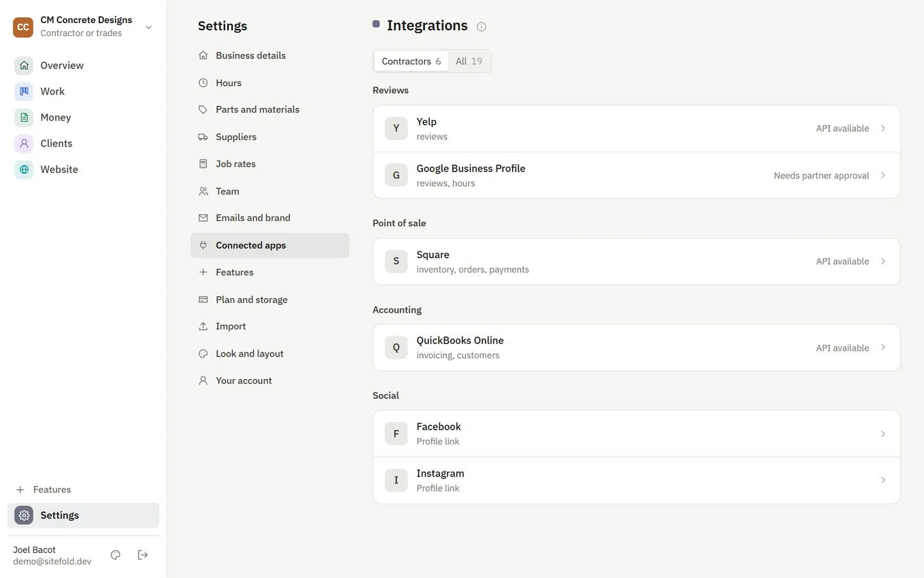Open Facebook details via its chevron
Viewport: 924px width, 578px height.
click(883, 433)
